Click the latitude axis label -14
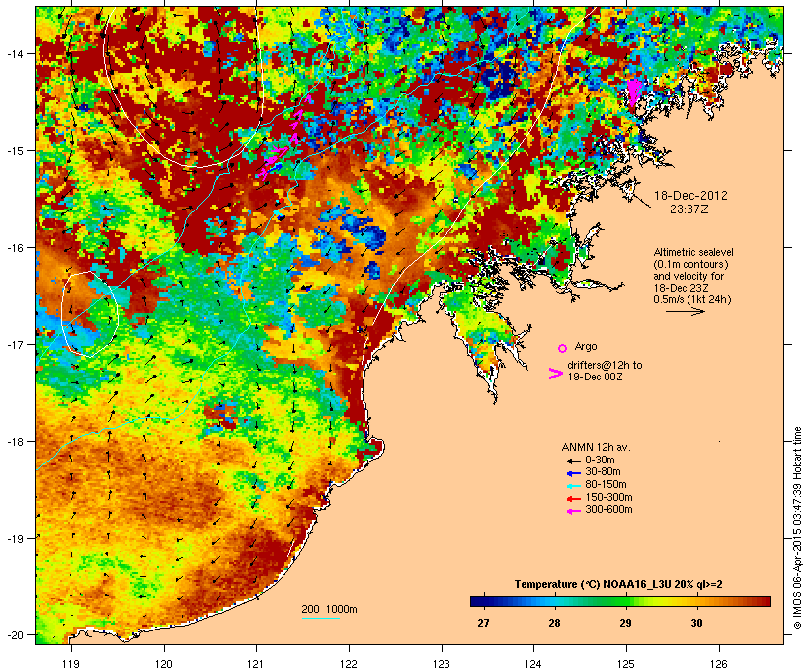Image resolution: width=810 pixels, height=672 pixels. click(14, 53)
